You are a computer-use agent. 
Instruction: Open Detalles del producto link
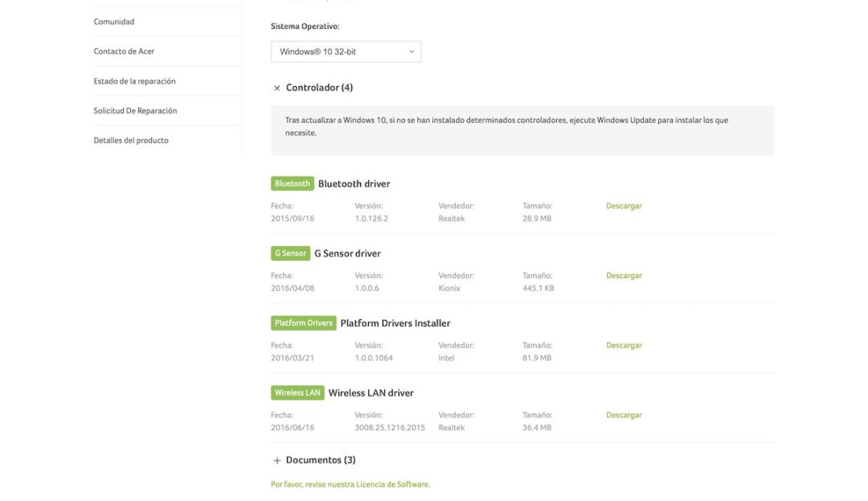131,141
